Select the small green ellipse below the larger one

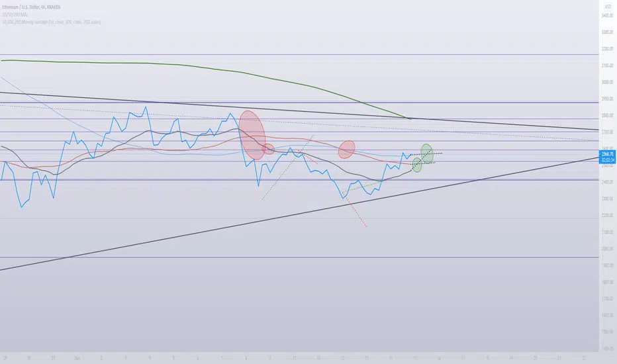416,165
